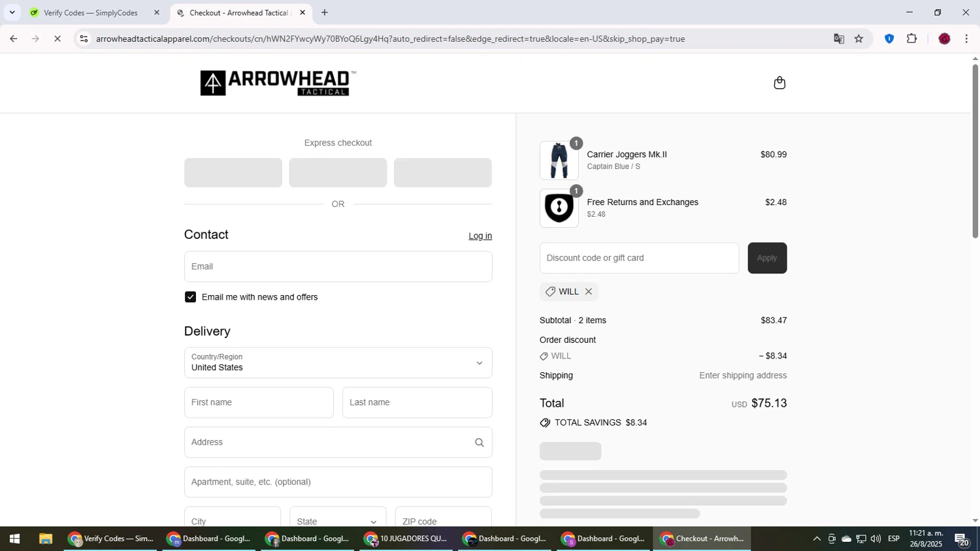The height and width of the screenshot is (551, 980).
Task: Open the notification center icon
Action: pyautogui.click(x=962, y=539)
